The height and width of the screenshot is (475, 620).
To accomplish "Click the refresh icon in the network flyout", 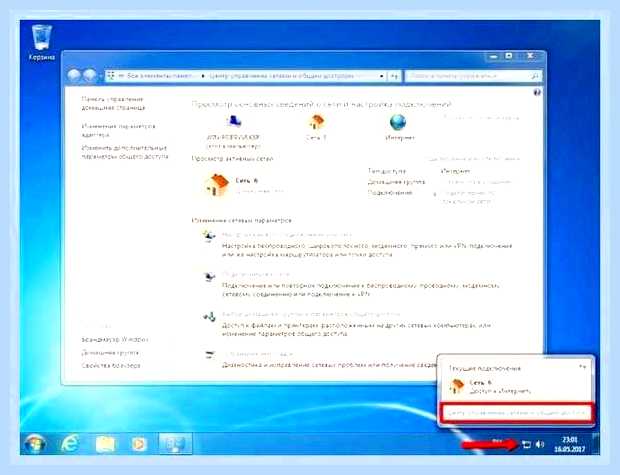I will (582, 367).
